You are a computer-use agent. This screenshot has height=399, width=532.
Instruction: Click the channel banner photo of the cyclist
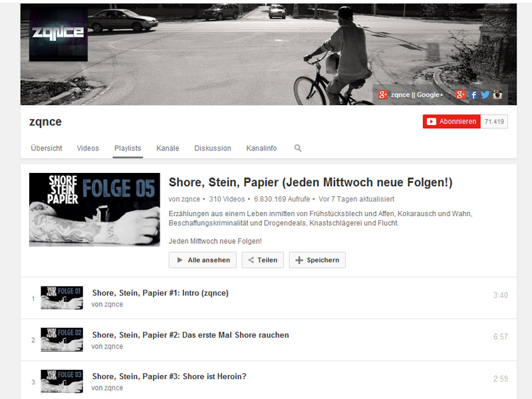pyautogui.click(x=269, y=55)
